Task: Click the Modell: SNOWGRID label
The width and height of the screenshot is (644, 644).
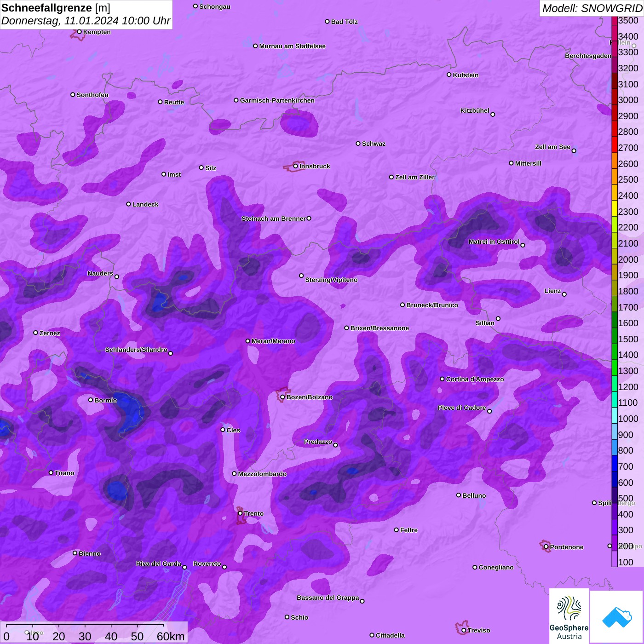Action: pos(592,8)
